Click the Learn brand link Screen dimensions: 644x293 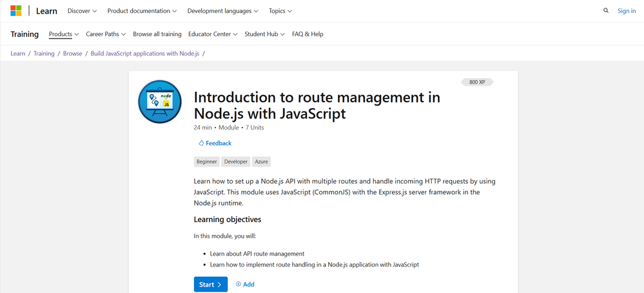(46, 11)
